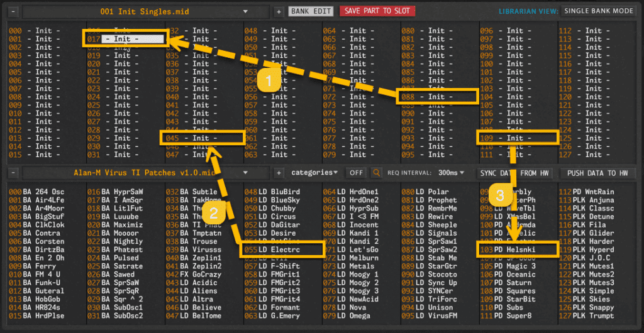
Task: Select patch 088 LD Stab Me
Action: click(429, 258)
